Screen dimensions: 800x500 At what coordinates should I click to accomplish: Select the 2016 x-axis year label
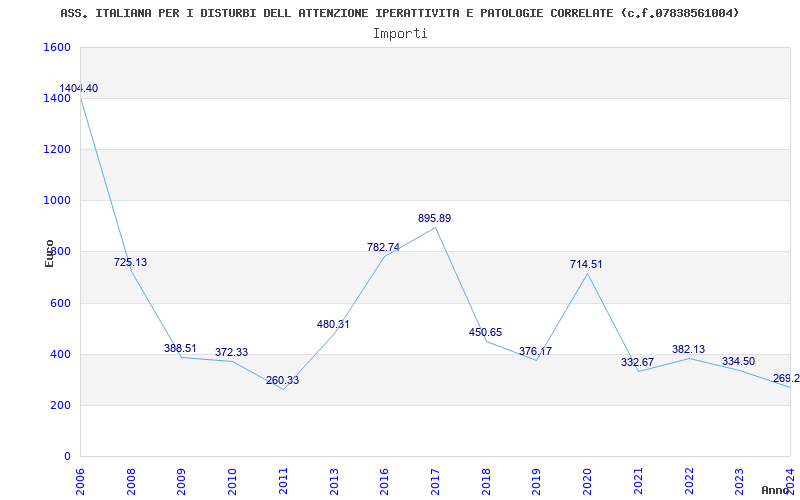385,482
